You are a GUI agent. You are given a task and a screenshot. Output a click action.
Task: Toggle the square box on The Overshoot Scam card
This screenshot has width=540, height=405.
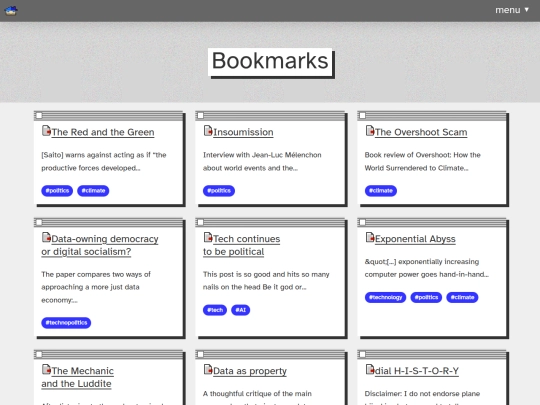coord(363,115)
